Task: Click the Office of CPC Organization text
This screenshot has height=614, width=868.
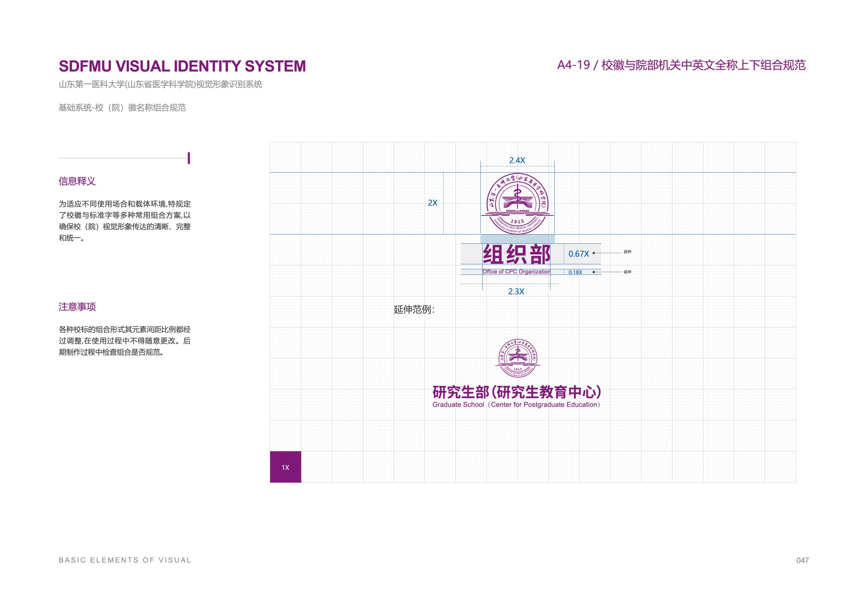Action: [516, 272]
